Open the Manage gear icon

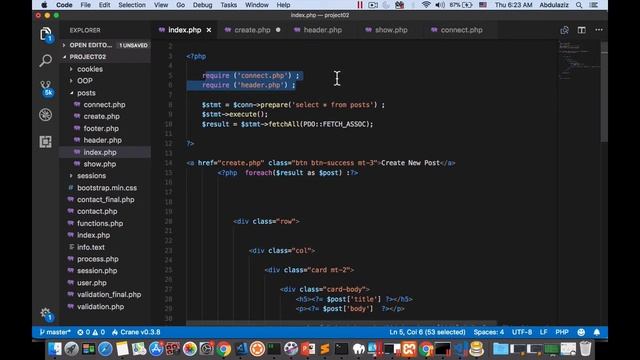point(46,314)
